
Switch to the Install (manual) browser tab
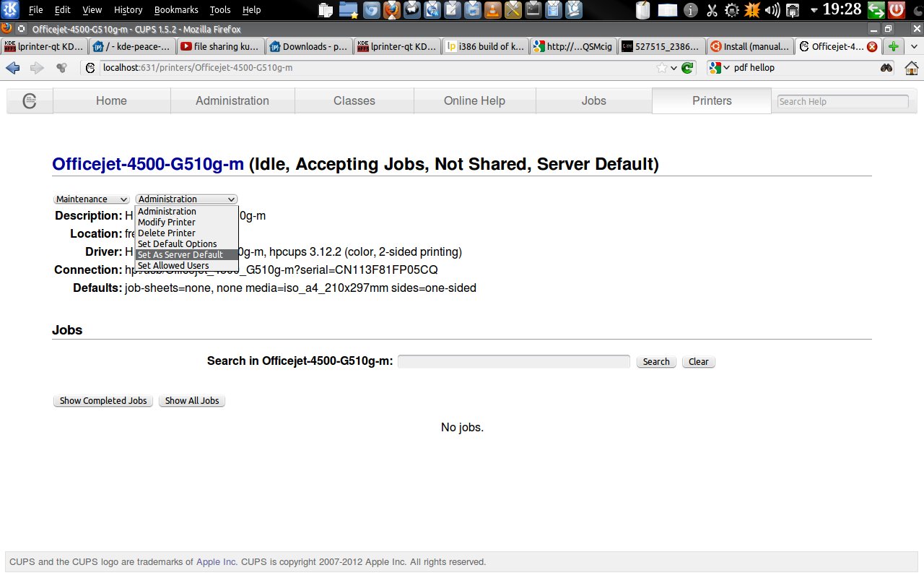(x=749, y=46)
